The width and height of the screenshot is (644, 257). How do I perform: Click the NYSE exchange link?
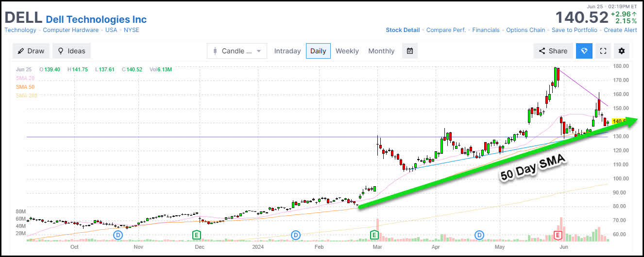tap(131, 30)
